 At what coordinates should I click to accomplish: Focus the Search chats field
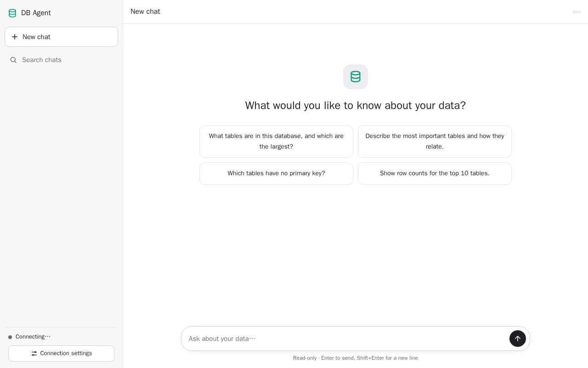point(61,60)
